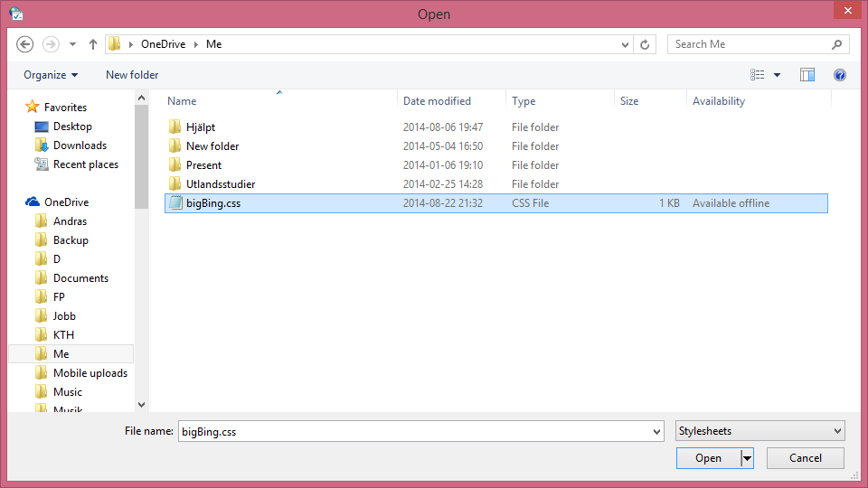868x488 pixels.
Task: Click navigation pane scroll down arrow
Action: pos(142,405)
